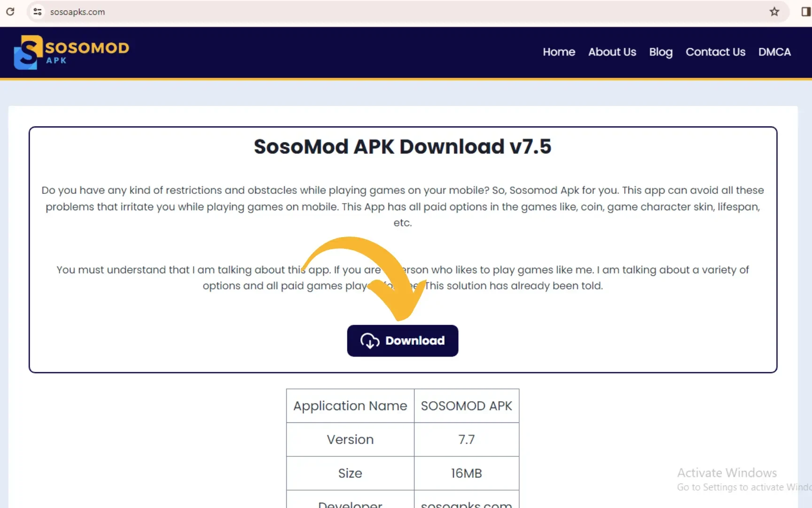Click the paragraph starting "Do you have any kind"
The height and width of the screenshot is (508, 812).
point(403,206)
